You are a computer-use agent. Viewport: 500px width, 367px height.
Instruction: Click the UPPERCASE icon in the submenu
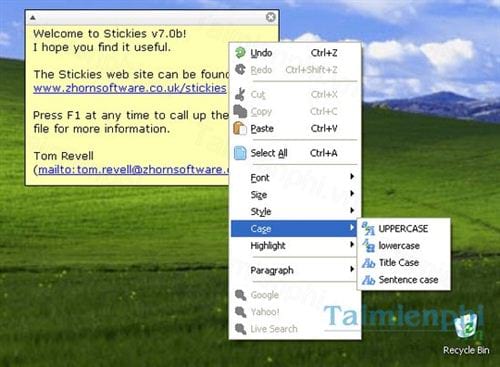pos(368,229)
